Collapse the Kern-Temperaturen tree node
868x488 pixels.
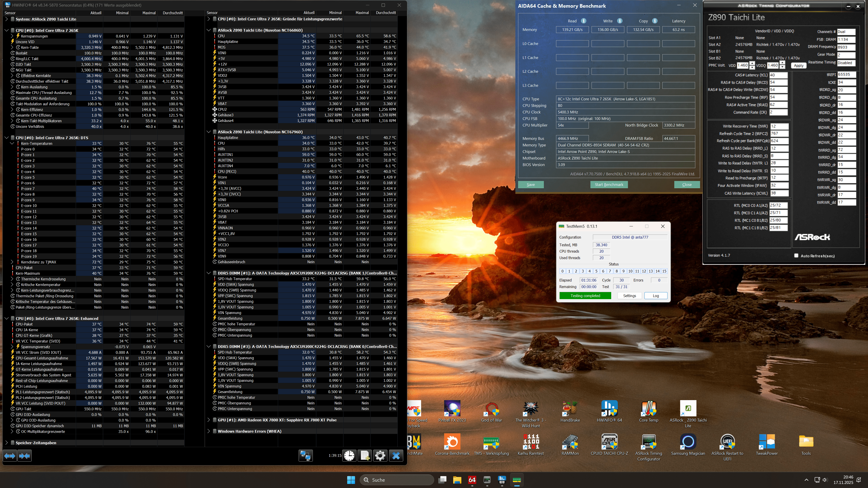12,143
